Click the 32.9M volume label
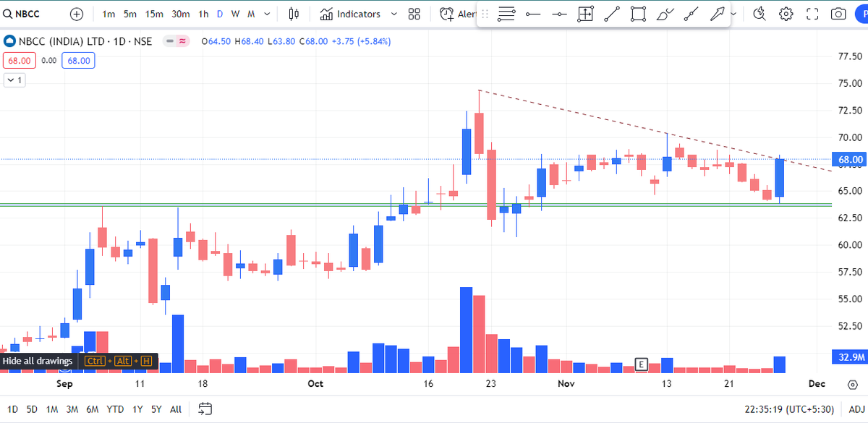This screenshot has width=868, height=423. click(850, 357)
